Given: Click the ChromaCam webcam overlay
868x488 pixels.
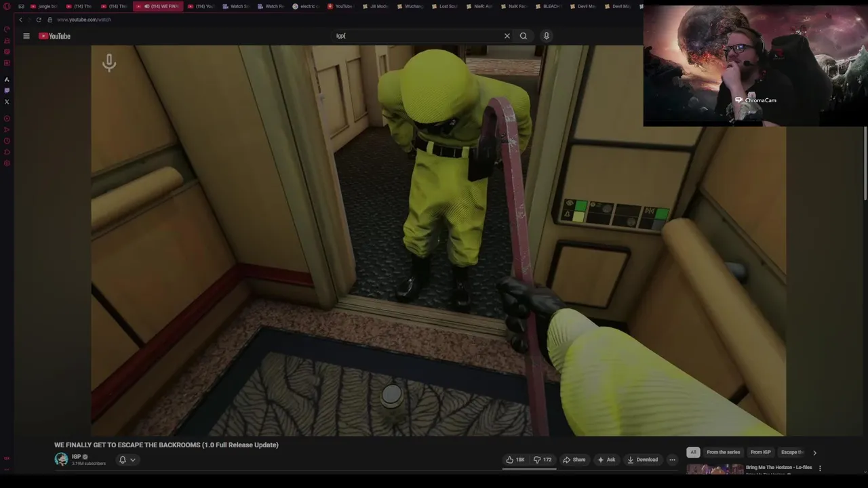Looking at the screenshot, I should (755, 66).
